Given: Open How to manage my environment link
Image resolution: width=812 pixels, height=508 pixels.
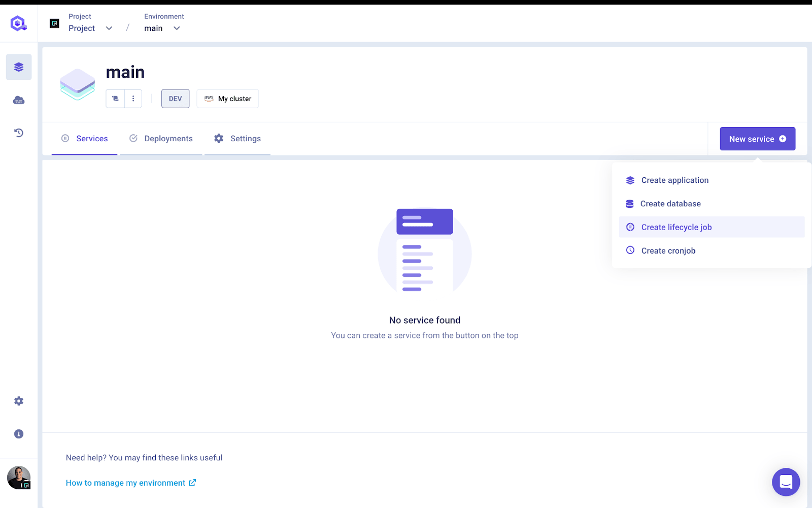Looking at the screenshot, I should click(x=130, y=483).
